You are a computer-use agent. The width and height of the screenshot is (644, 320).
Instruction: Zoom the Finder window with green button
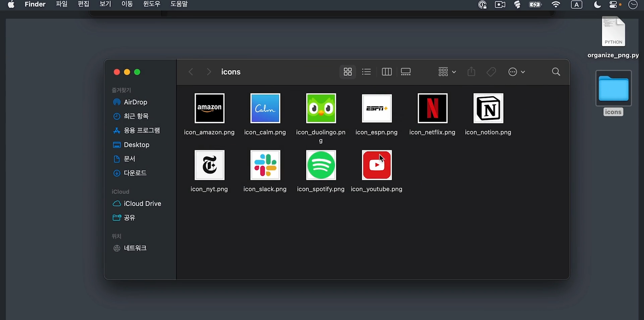tap(137, 72)
